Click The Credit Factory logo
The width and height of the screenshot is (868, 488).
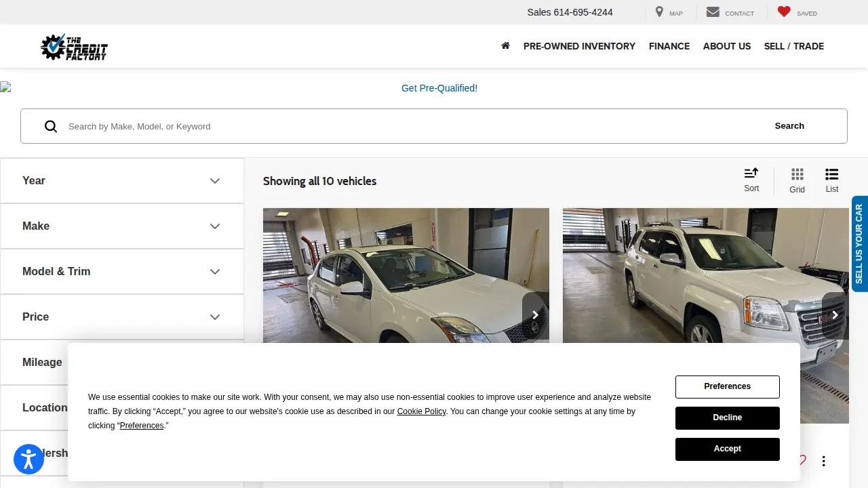74,47
